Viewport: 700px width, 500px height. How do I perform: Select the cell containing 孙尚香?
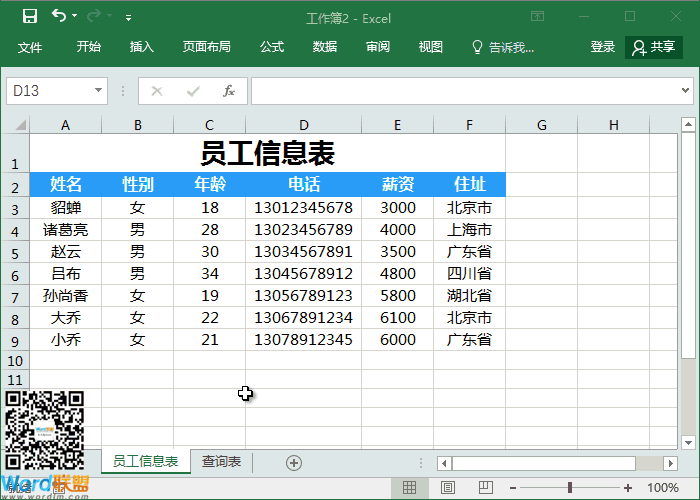(66, 296)
